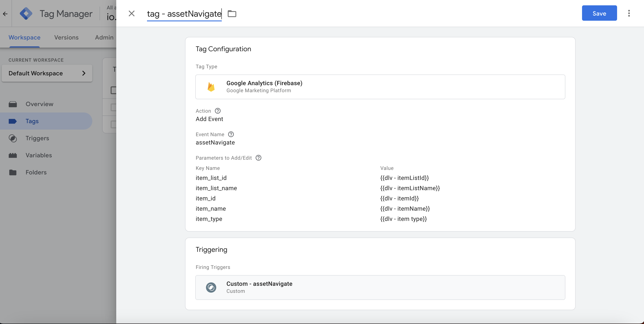
Task: Close the tag editor panel
Action: coord(131,13)
